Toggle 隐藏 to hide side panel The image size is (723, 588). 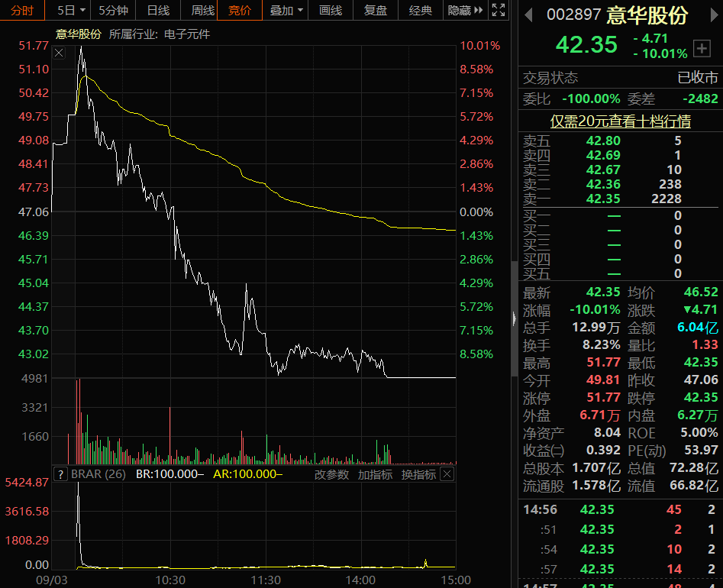(x=459, y=10)
